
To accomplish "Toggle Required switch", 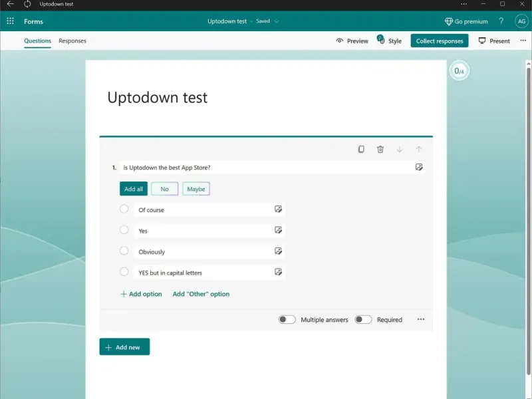I will pos(363,320).
